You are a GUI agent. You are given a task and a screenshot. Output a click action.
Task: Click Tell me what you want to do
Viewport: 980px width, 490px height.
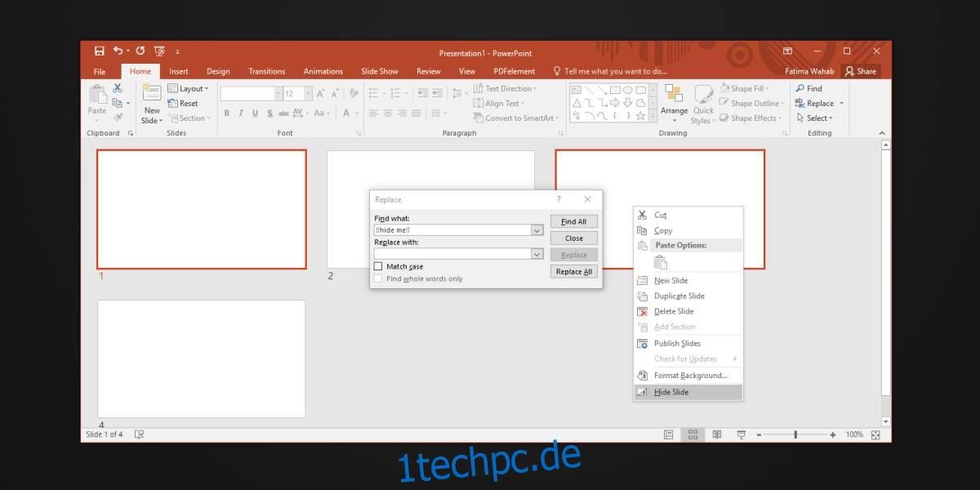(x=610, y=71)
